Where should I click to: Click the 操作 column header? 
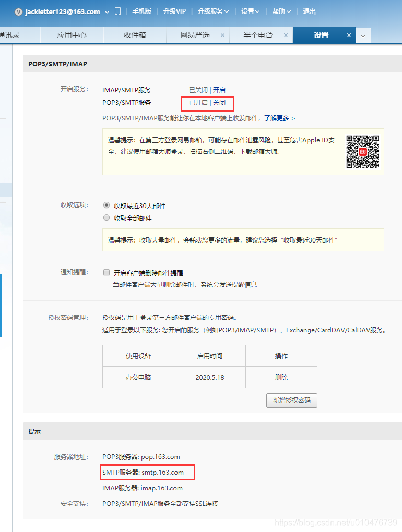(281, 356)
